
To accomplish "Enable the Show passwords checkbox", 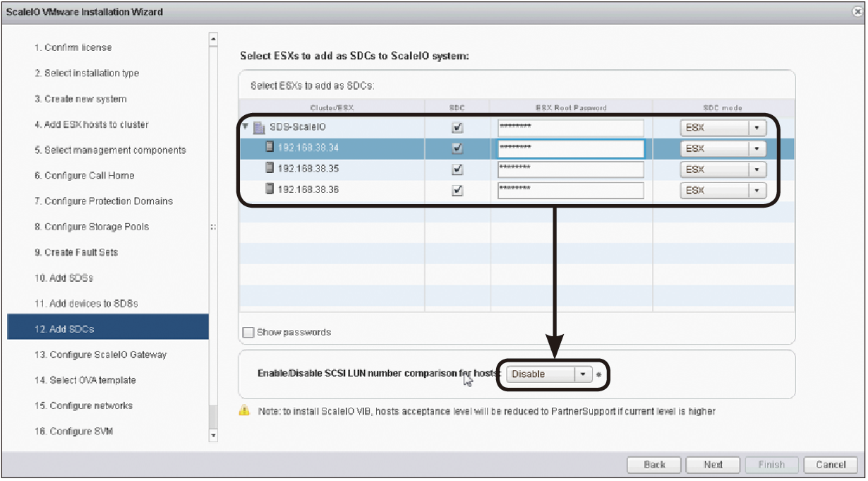I will (248, 332).
